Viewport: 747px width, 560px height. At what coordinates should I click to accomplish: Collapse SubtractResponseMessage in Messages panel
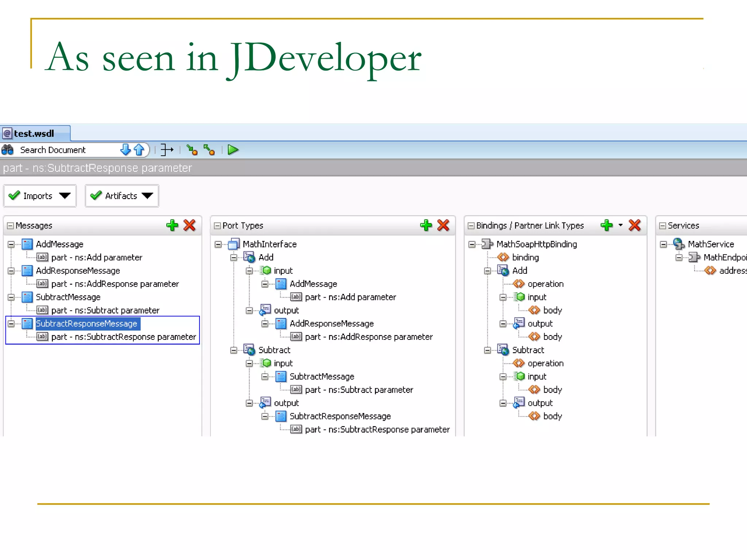11,324
